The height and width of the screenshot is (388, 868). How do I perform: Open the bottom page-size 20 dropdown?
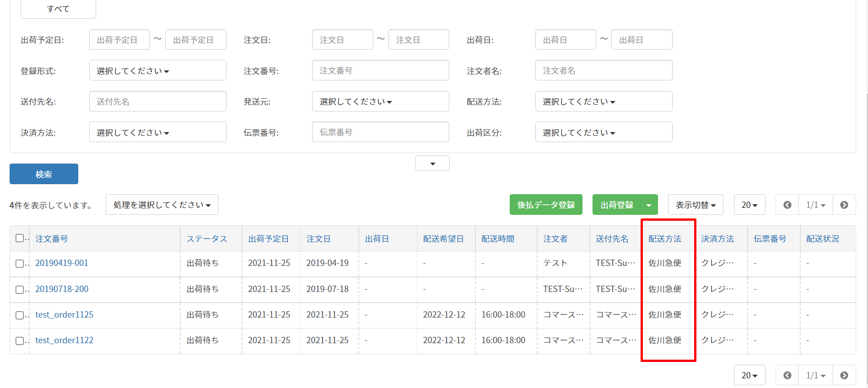click(x=749, y=375)
